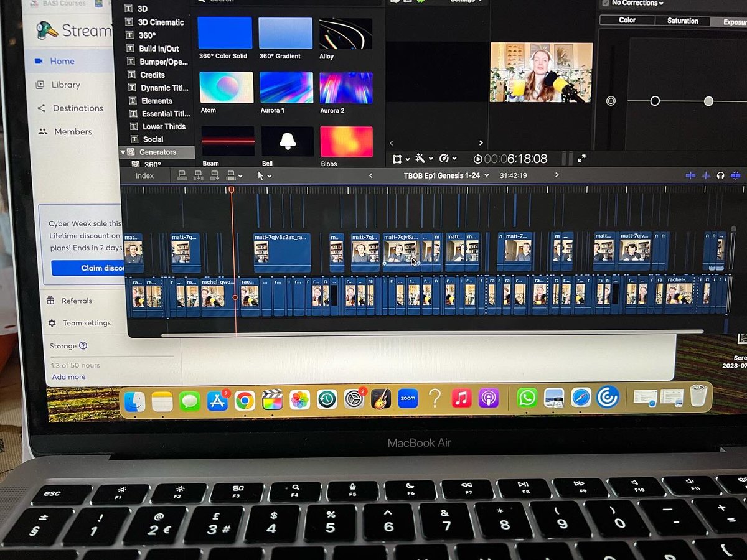Toggle snapping in the timeline toolbar
Image resolution: width=747 pixels, height=560 pixels.
click(x=736, y=176)
